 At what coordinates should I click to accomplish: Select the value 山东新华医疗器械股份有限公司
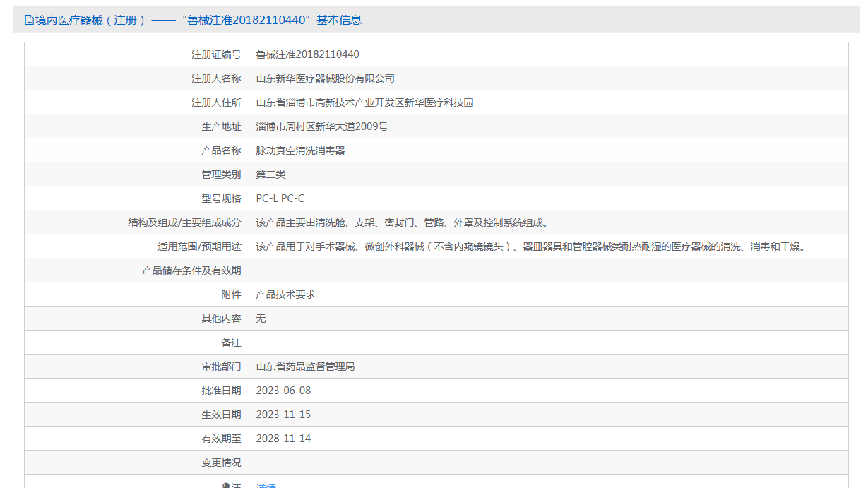[325, 78]
